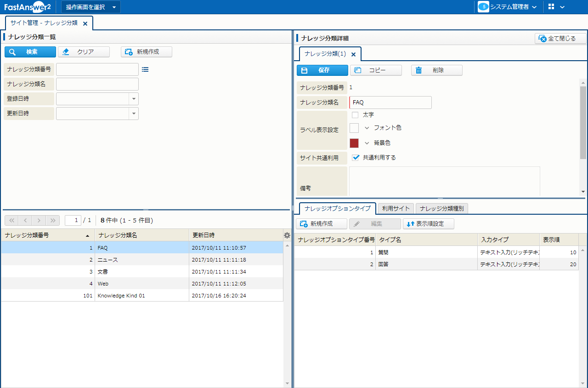Screen dimensions: 588x388
Task: Close the ナレッジ分類(1) detail tab
Action: click(353, 54)
